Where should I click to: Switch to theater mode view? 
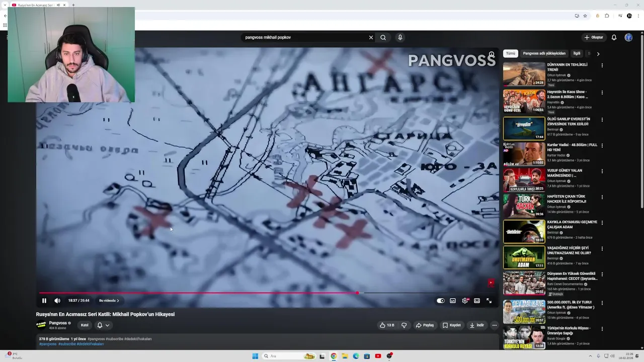pos(477,301)
